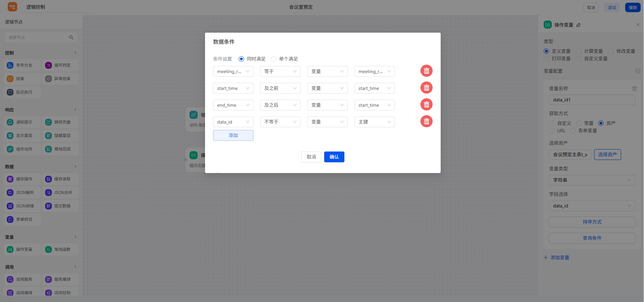644x302 pixels.
Task: Open the 主键 value dropdown
Action: click(374, 122)
